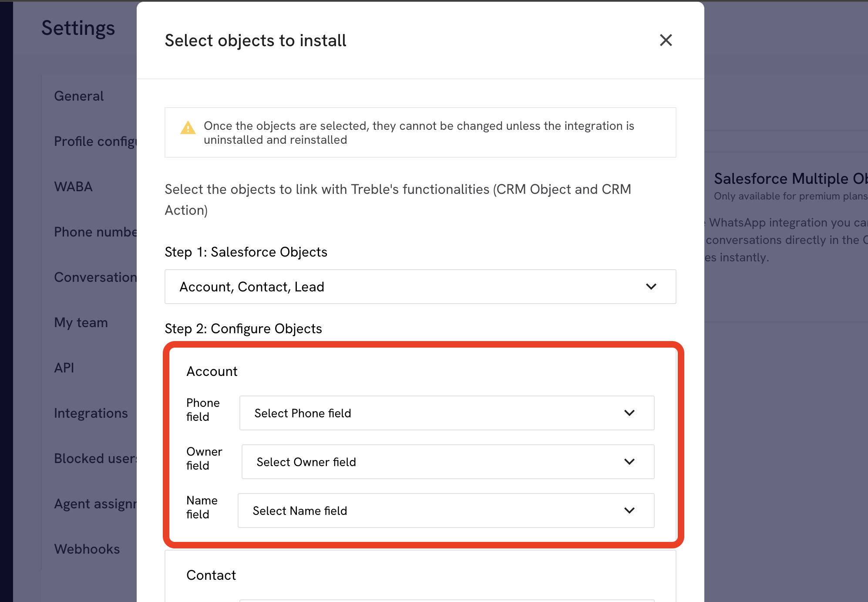Viewport: 868px width, 602px height.
Task: Go to Webhooks settings
Action: coord(87,549)
